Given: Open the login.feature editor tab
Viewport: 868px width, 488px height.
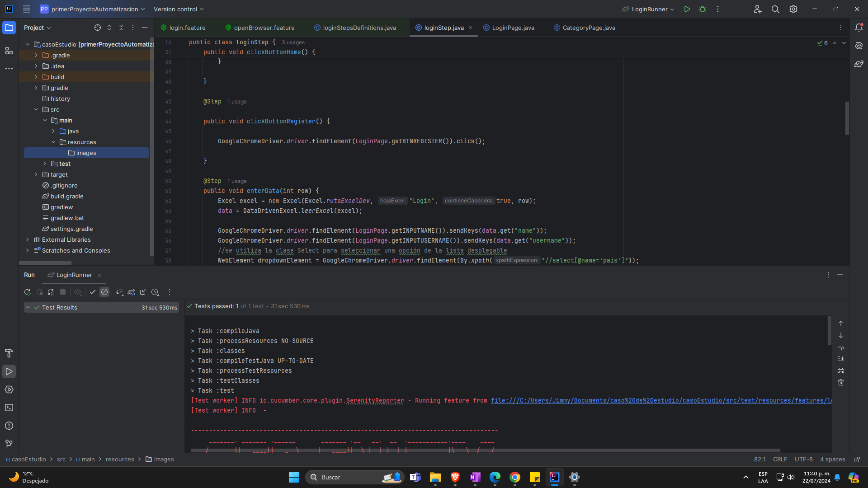Looking at the screenshot, I should click(x=187, y=28).
